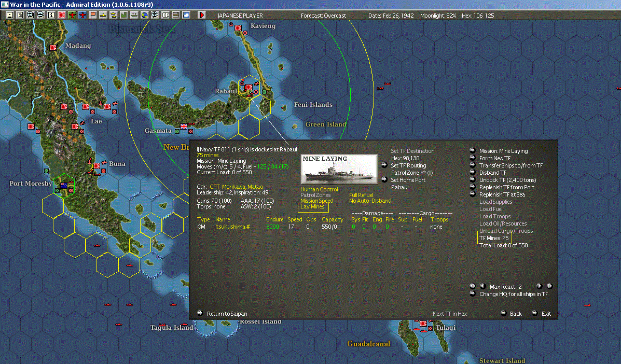The image size is (621, 364).
Task: Click the Mine Laying ship picture
Action: click(339, 170)
